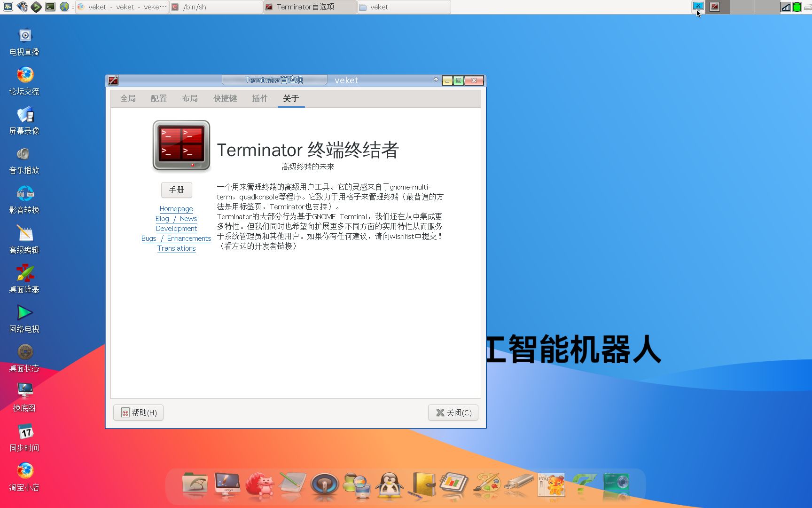Screen dimensions: 812x508
Task: Click the veket cartoon tiger dock icon
Action: pos(551,484)
